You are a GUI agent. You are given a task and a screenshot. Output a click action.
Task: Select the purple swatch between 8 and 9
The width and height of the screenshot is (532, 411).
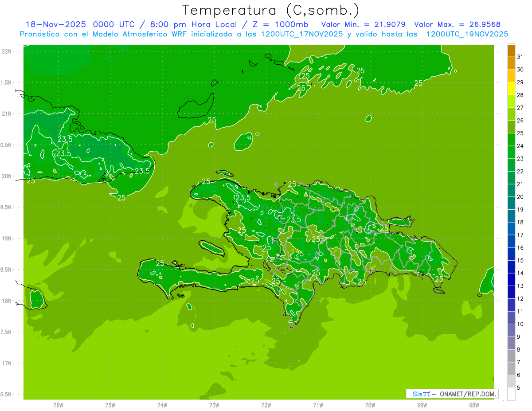click(511, 343)
